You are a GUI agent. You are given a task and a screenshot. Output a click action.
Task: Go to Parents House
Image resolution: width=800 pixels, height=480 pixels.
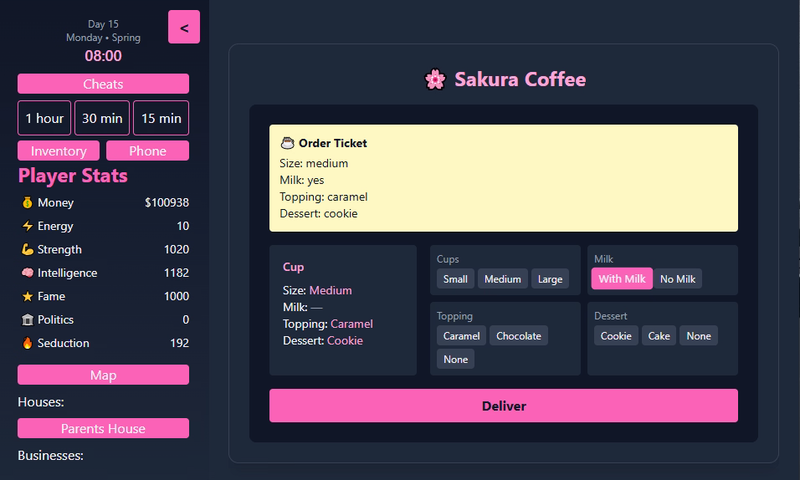tap(103, 428)
